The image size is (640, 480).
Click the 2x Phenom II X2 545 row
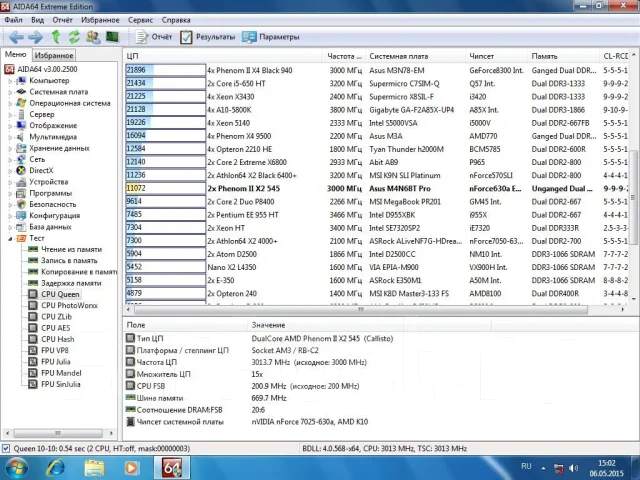tap(376, 189)
